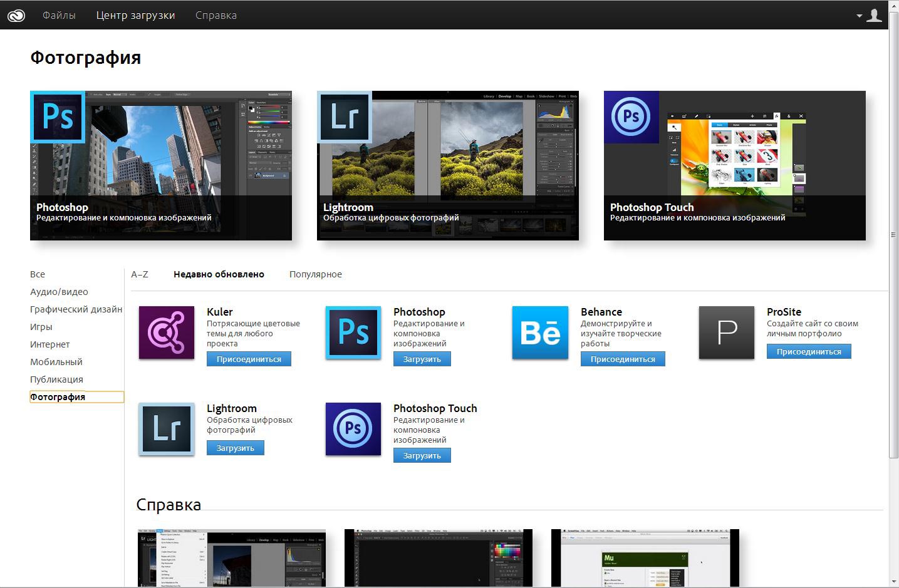Image resolution: width=899 pixels, height=588 pixels.
Task: Expand the account dropdown arrow
Action: (860, 16)
